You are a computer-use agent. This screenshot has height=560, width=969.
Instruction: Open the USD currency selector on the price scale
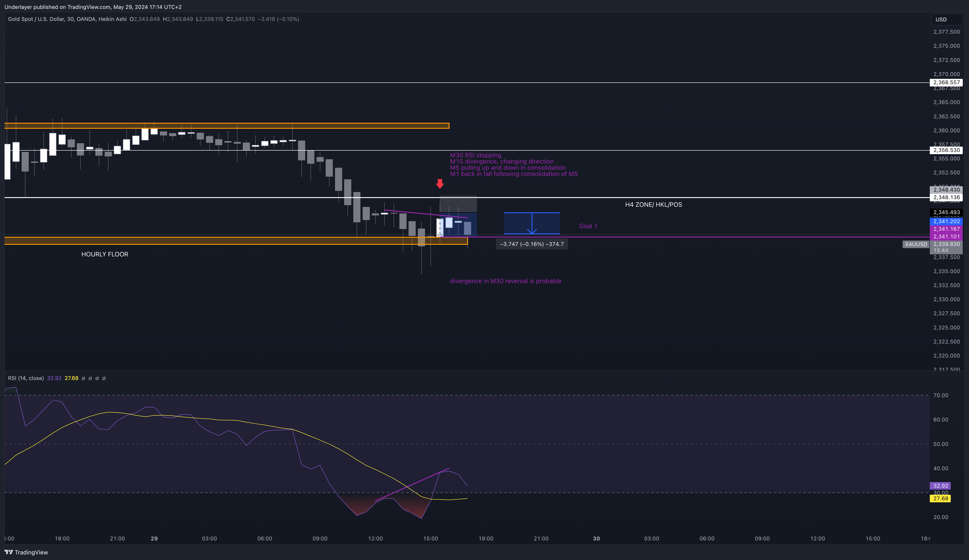(x=946, y=19)
